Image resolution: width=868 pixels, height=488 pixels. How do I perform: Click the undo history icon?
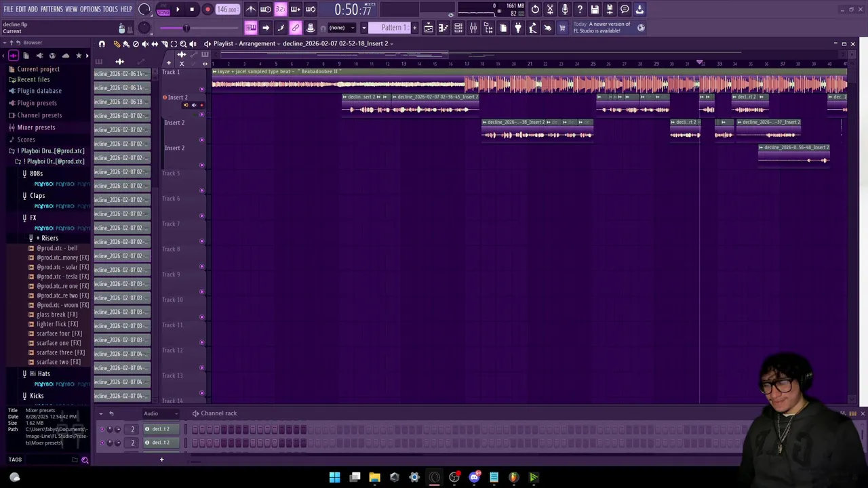[535, 9]
